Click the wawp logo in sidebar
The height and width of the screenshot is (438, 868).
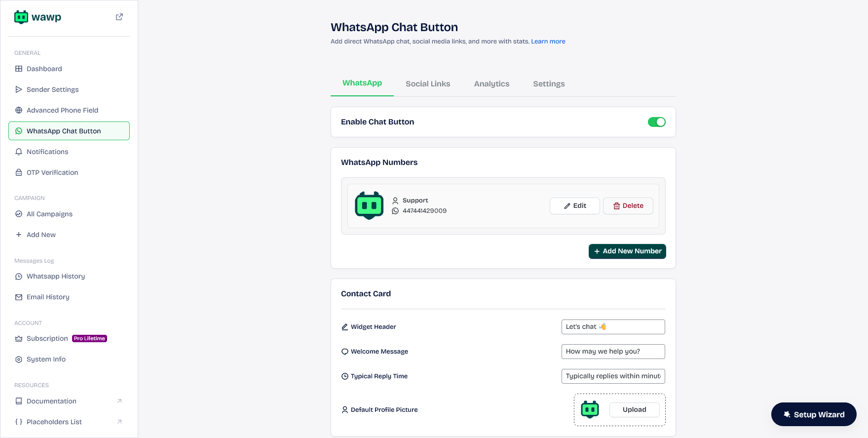tap(38, 17)
